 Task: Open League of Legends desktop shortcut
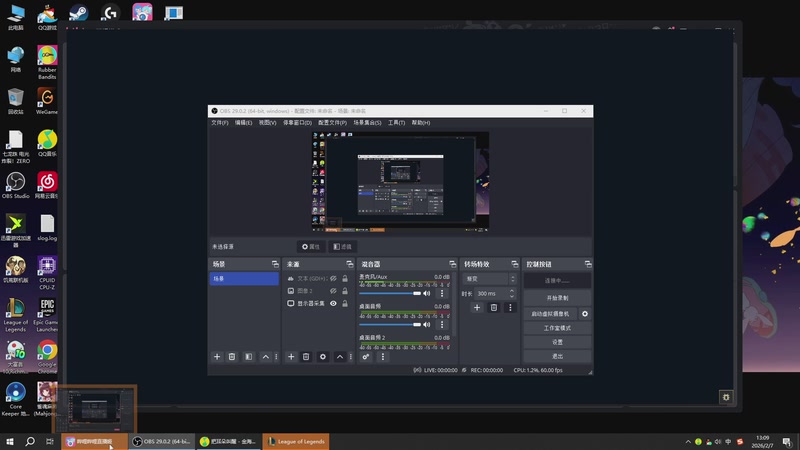(15, 314)
